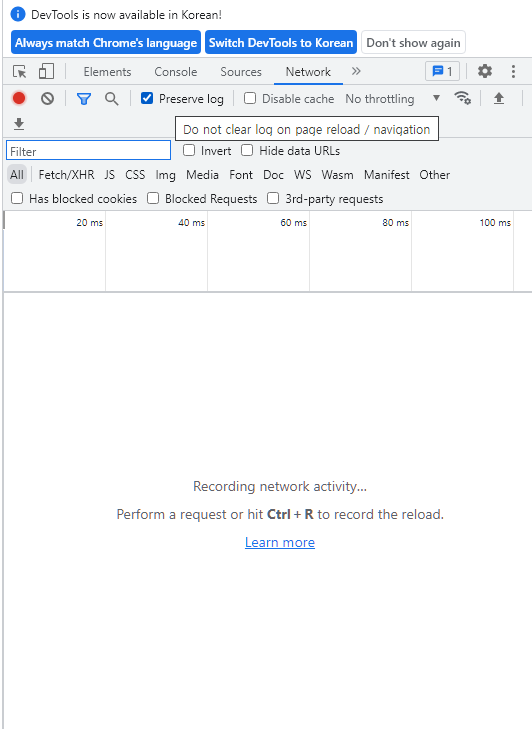Switch to the Console tab
Viewport: 532px width, 729px height.
176,72
